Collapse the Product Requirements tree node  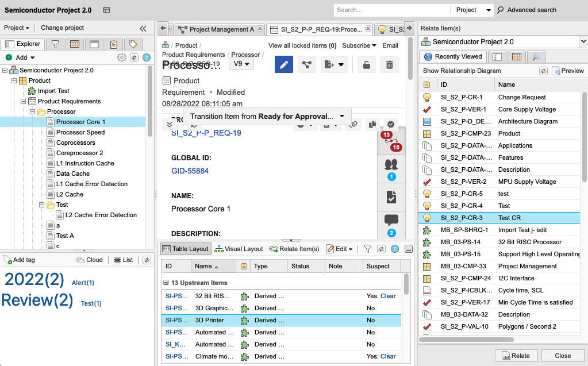point(23,101)
